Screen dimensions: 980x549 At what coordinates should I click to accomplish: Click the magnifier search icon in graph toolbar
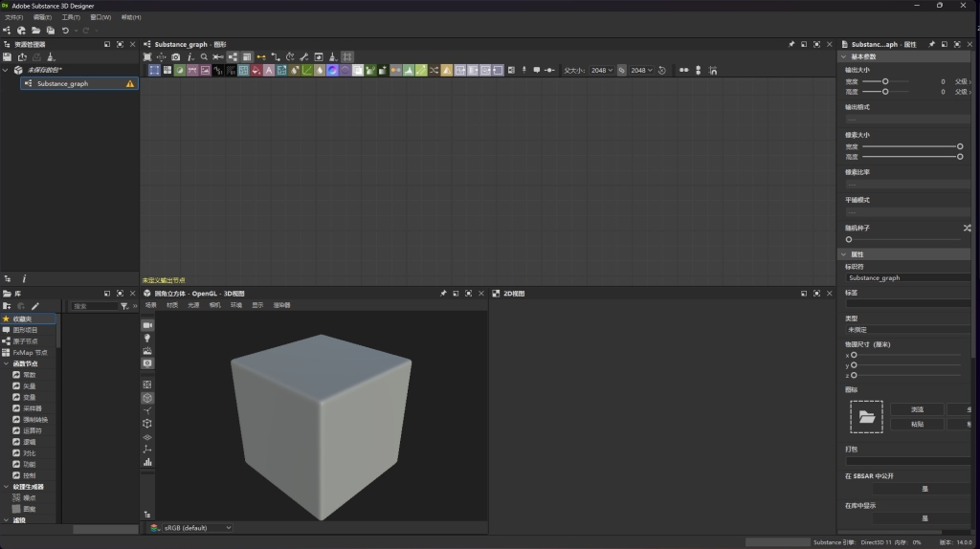(x=204, y=56)
